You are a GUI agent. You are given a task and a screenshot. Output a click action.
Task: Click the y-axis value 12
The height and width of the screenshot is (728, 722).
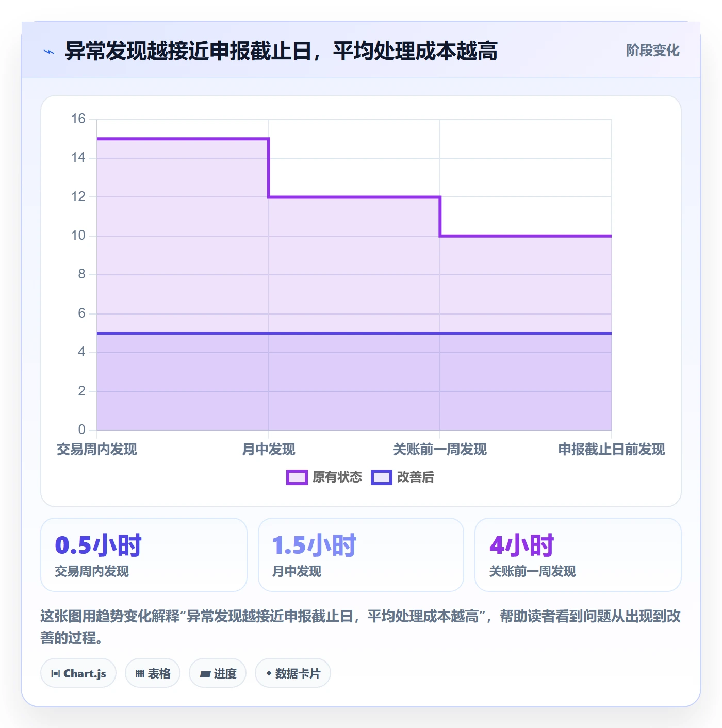click(x=78, y=196)
